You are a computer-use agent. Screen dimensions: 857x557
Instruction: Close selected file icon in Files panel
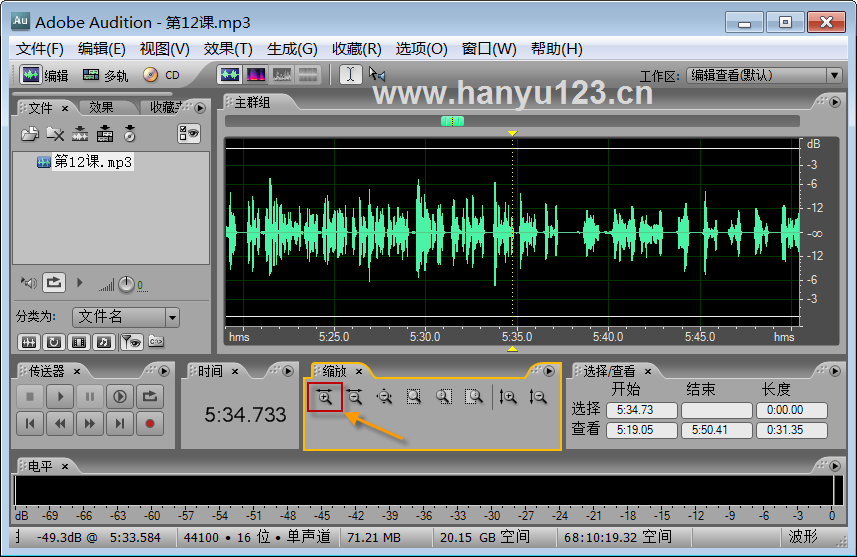(55, 134)
